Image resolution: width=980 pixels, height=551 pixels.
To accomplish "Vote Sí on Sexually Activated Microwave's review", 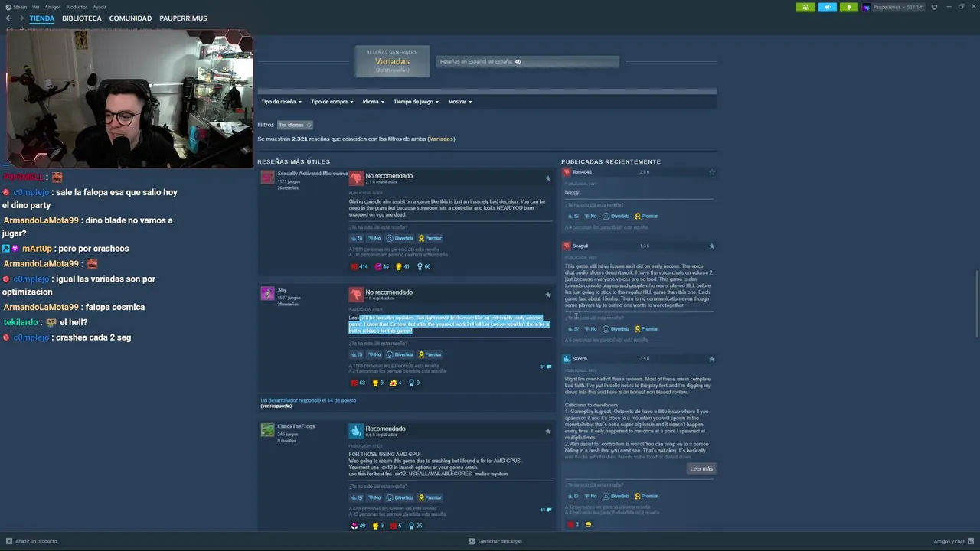I will click(x=356, y=238).
